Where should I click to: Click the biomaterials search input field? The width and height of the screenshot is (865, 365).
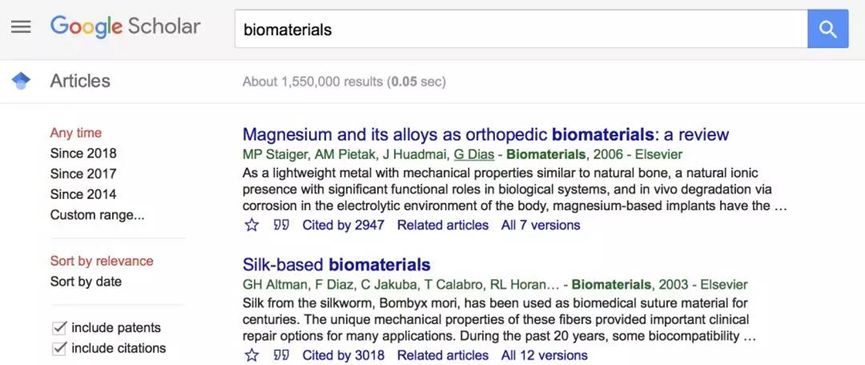tap(521, 29)
